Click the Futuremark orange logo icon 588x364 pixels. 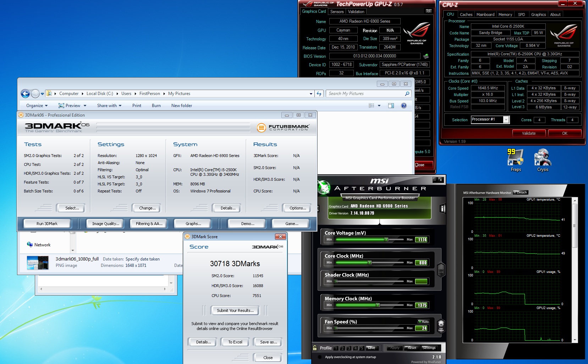(x=261, y=128)
